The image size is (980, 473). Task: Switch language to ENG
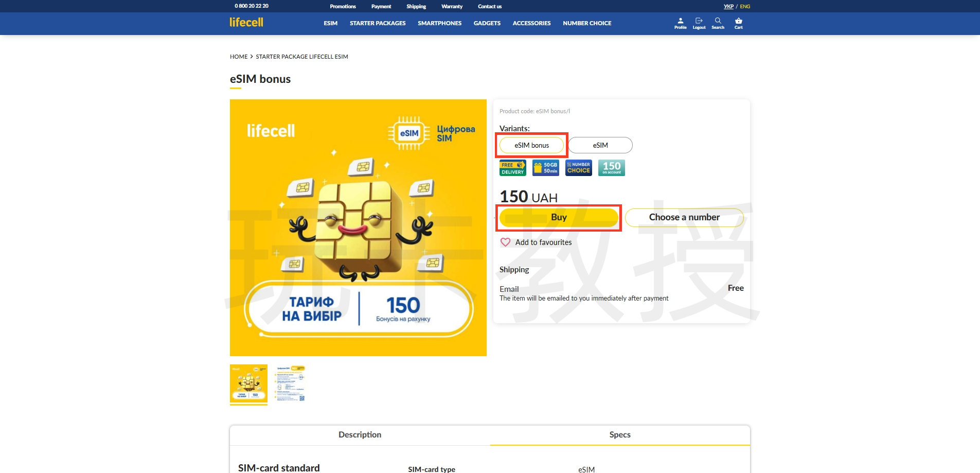pyautogui.click(x=745, y=6)
